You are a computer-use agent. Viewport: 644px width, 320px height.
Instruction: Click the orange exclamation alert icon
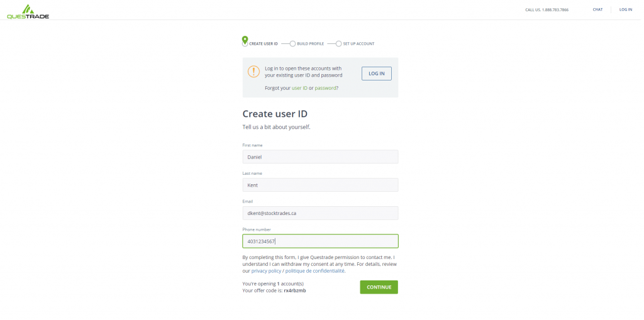point(253,72)
